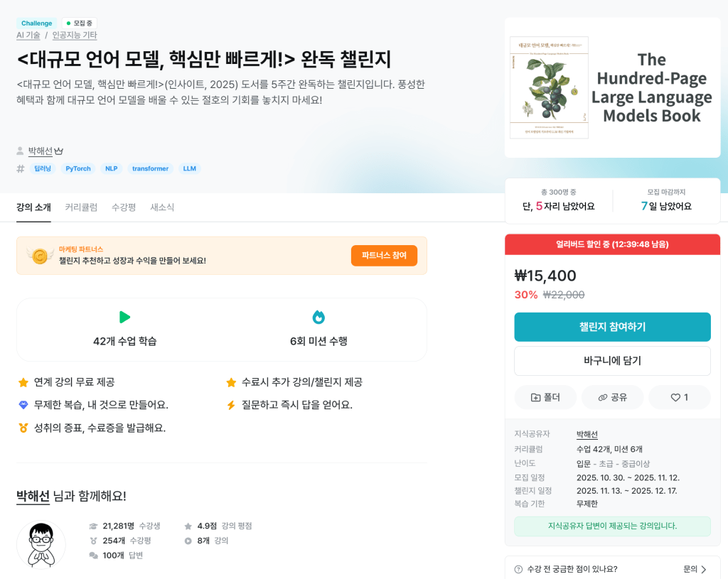
Task: Click the crown icon next to 박해선
Action: coord(58,151)
